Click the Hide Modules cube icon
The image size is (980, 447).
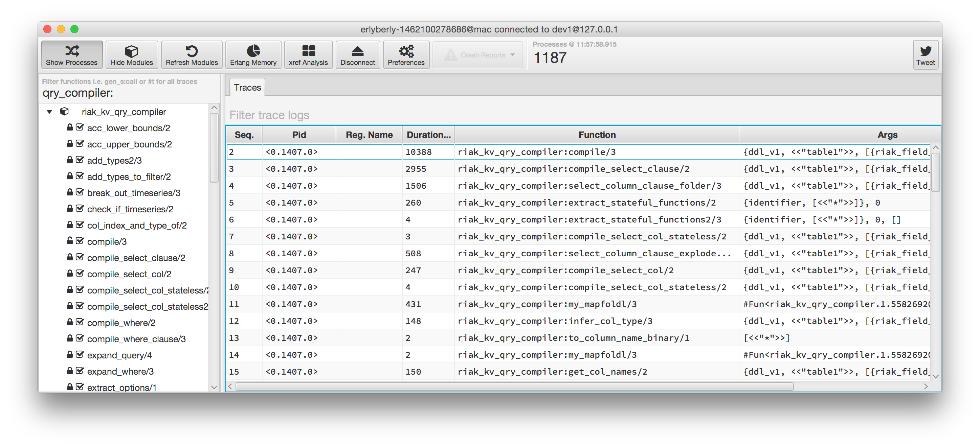coord(131,51)
